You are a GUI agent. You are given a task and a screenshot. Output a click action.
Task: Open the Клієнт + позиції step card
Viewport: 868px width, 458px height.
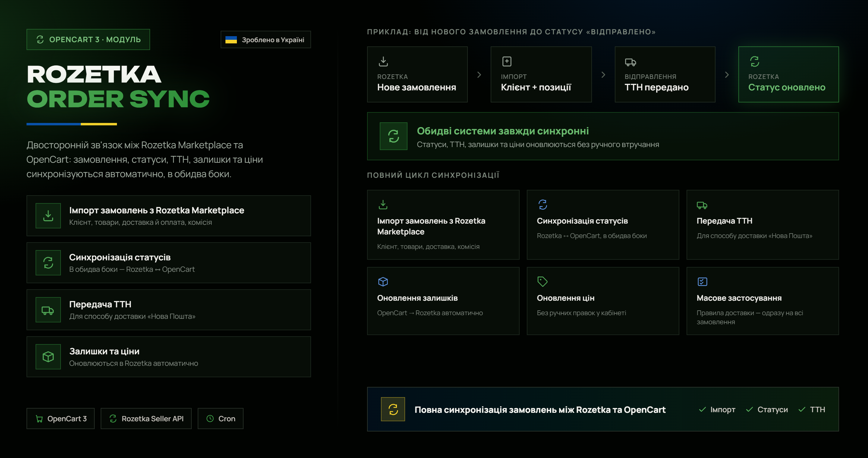(541, 74)
